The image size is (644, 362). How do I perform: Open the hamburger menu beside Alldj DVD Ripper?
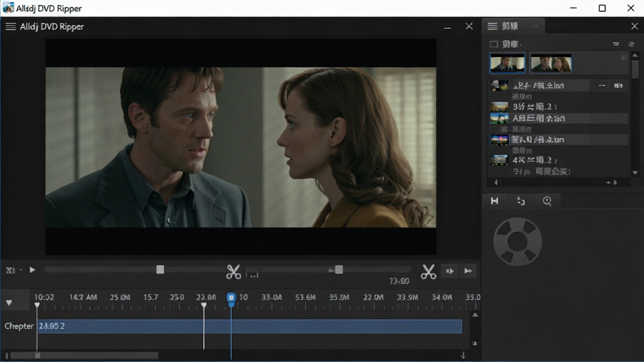11,26
